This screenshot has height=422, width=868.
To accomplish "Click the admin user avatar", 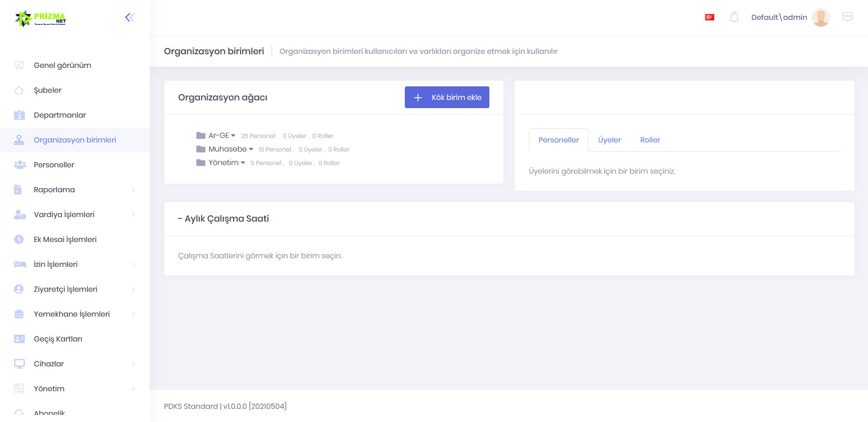I will point(821,18).
